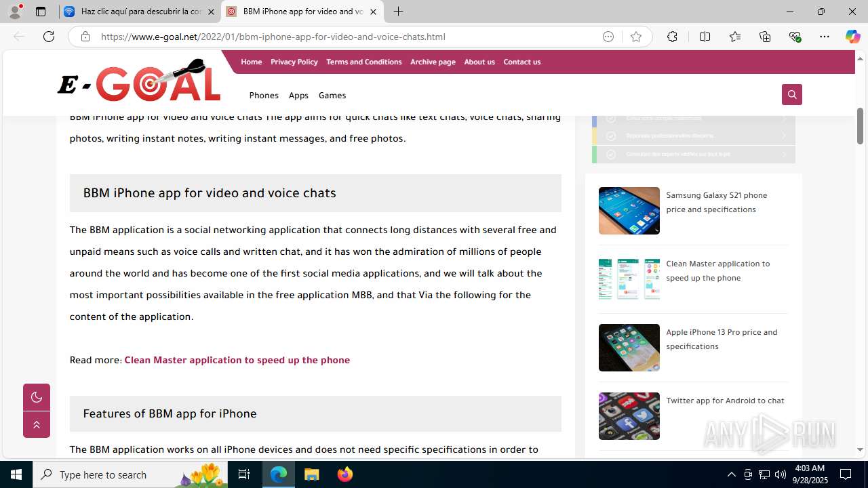Open the network status tray icon

click(764, 474)
